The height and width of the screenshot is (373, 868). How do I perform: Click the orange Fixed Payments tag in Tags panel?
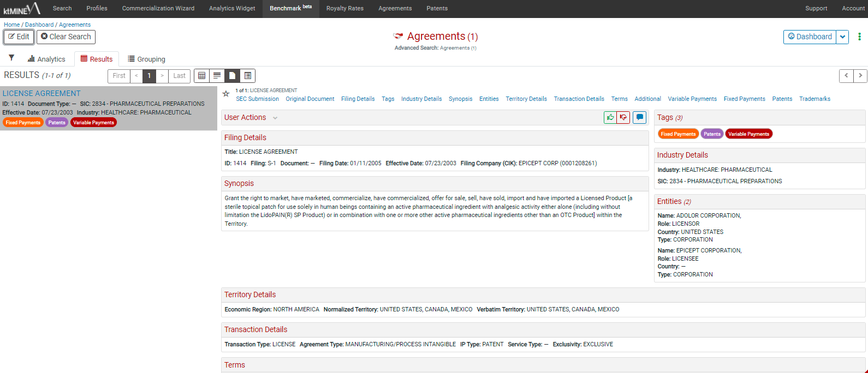[x=678, y=134]
